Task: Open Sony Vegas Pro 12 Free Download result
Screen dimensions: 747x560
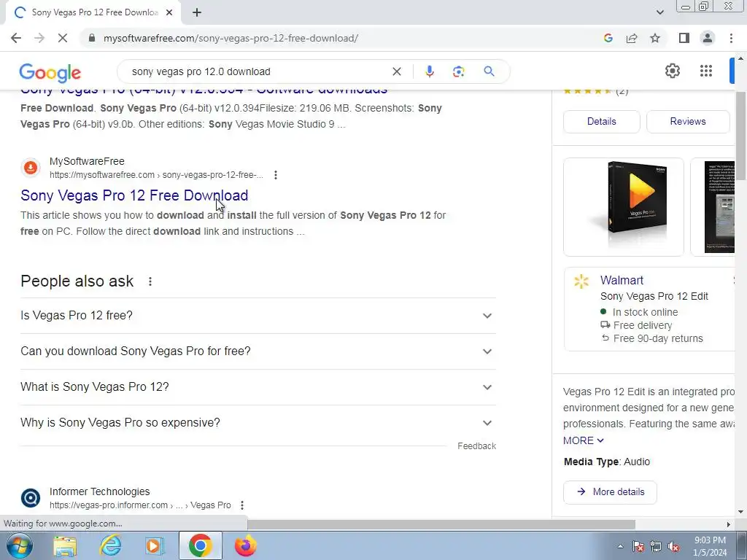Action: point(134,195)
